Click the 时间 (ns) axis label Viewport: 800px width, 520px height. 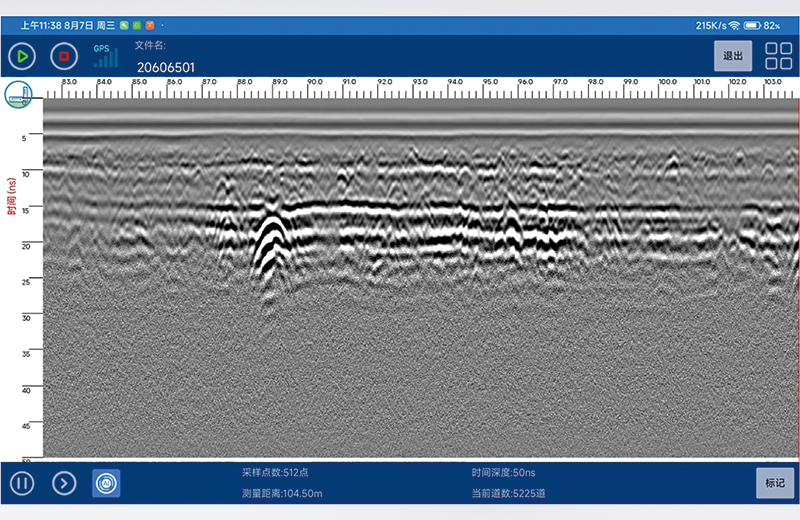click(x=12, y=195)
